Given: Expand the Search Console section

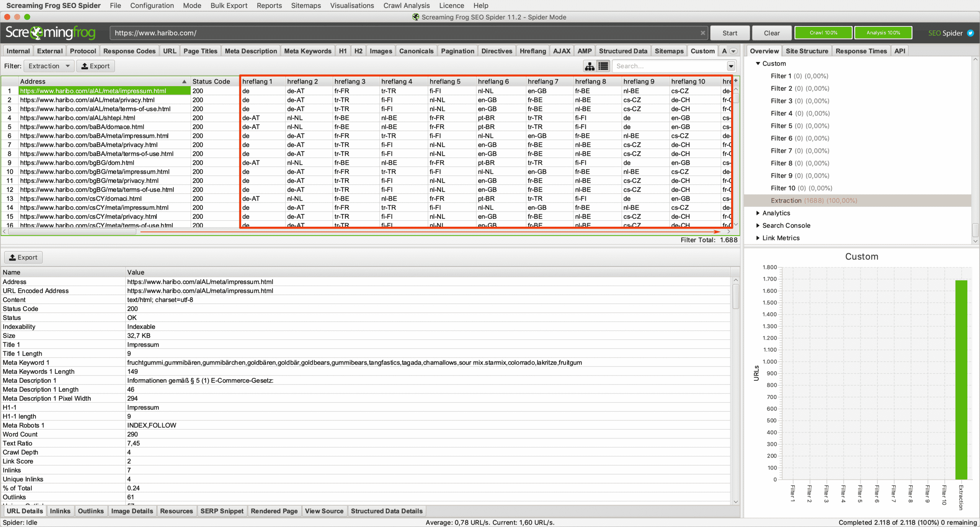Looking at the screenshot, I should click(x=758, y=226).
